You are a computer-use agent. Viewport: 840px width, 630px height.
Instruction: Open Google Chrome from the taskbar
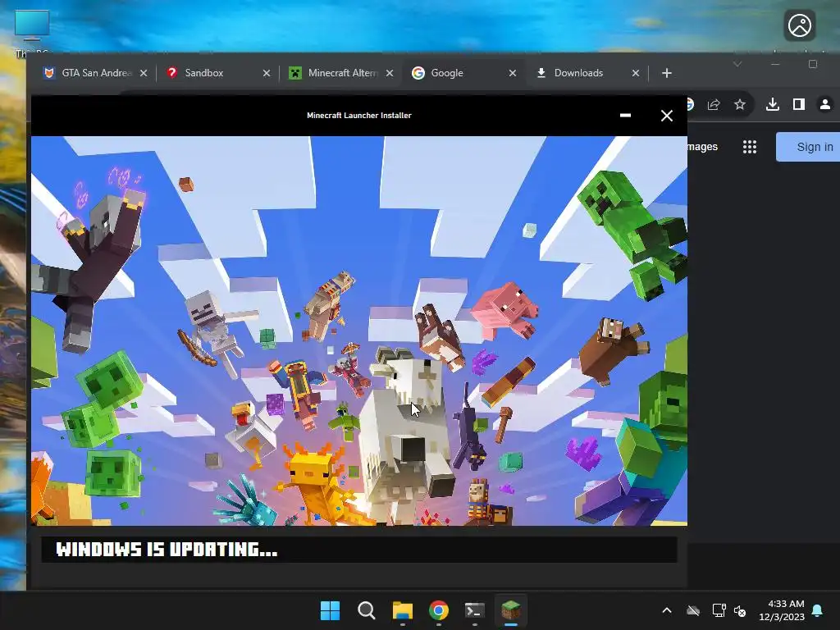(x=439, y=610)
